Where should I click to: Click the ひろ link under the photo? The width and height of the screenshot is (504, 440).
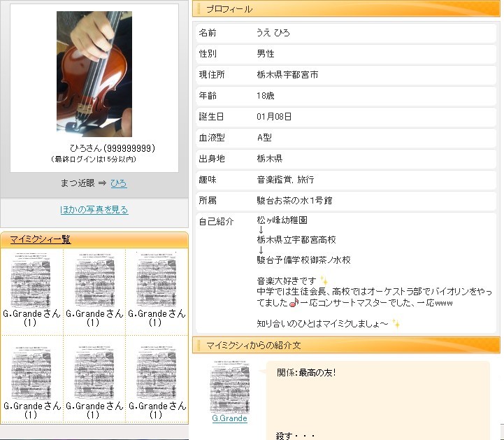click(119, 183)
